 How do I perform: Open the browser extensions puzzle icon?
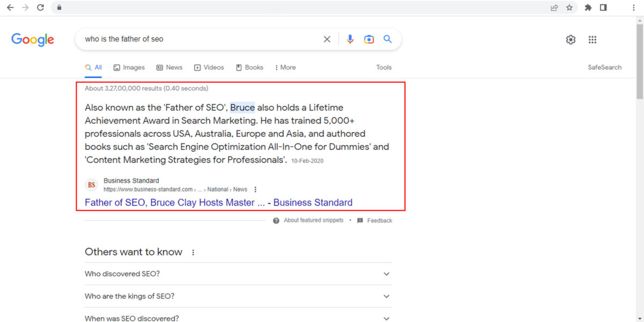click(588, 8)
